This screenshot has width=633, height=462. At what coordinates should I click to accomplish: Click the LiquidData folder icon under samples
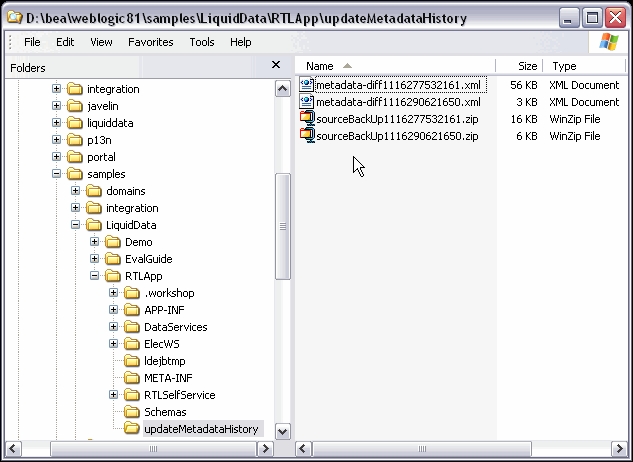(x=94, y=225)
